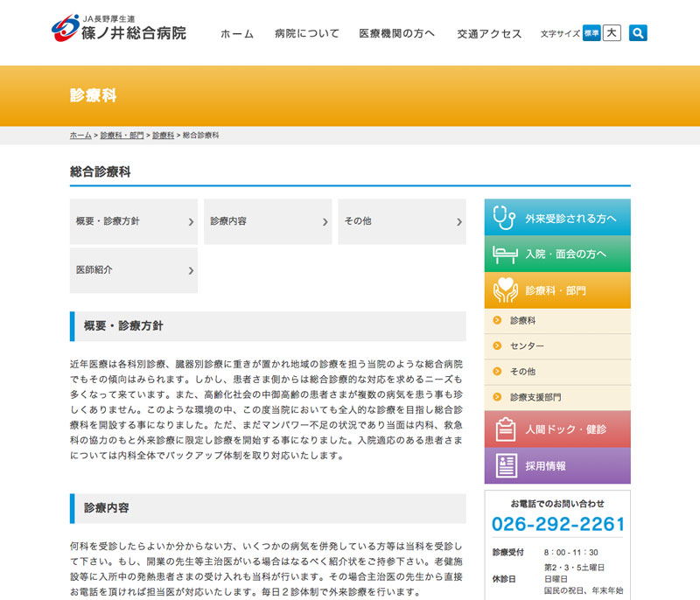The height and width of the screenshot is (600, 700).
Task: Open 診療科・部門 sidebar section
Action: 557,290
